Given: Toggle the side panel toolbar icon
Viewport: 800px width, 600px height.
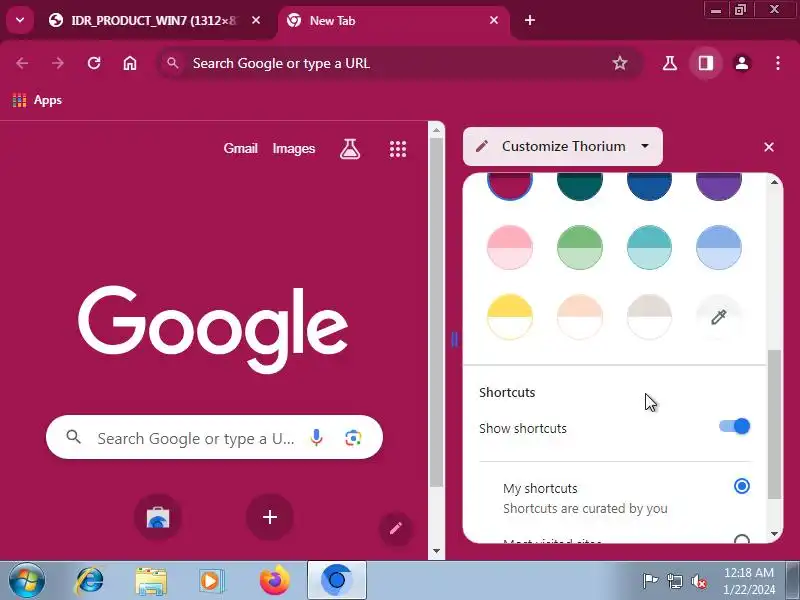Looking at the screenshot, I should click(x=706, y=63).
